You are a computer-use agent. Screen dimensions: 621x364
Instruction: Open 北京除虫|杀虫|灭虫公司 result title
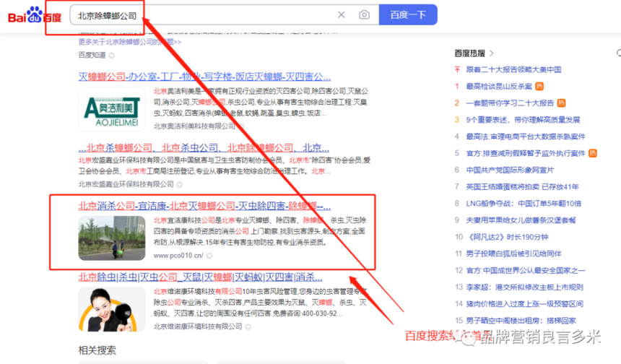pos(201,277)
